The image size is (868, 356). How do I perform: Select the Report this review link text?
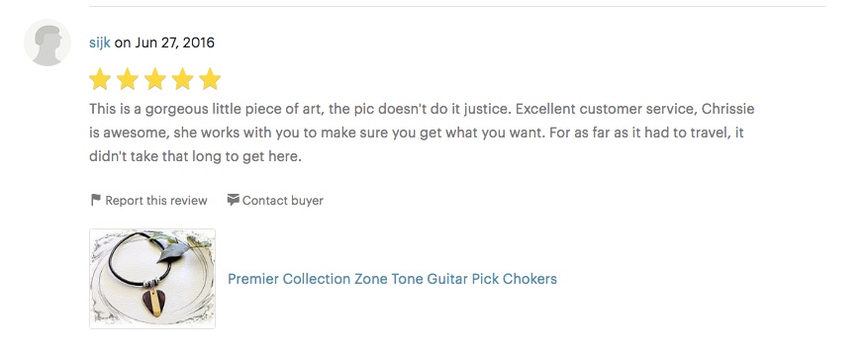pyautogui.click(x=156, y=201)
